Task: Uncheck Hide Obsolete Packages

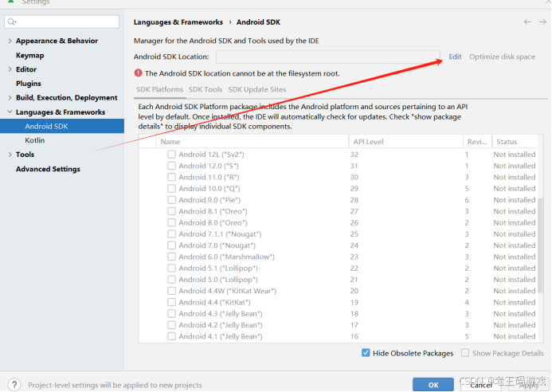Action: point(366,353)
